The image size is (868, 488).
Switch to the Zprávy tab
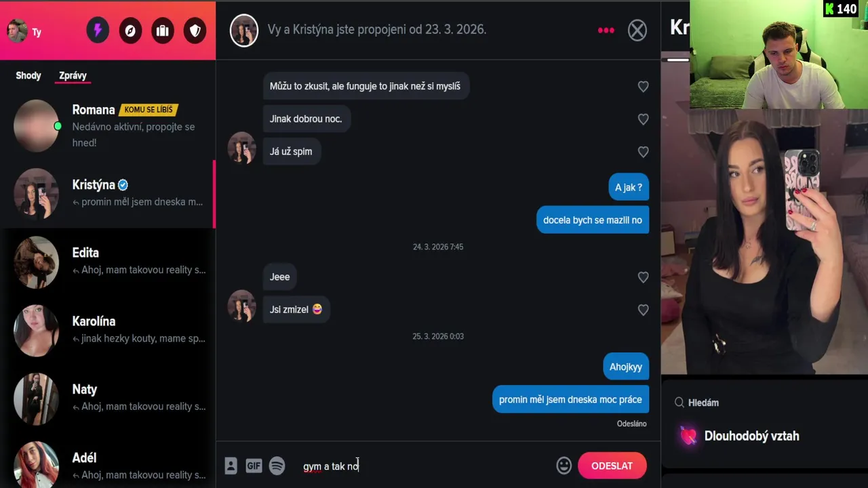point(73,75)
